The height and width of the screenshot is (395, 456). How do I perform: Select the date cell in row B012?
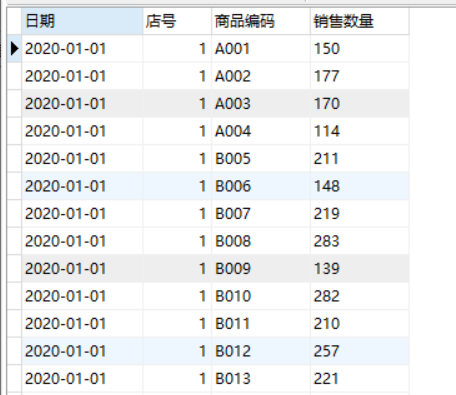pos(82,351)
